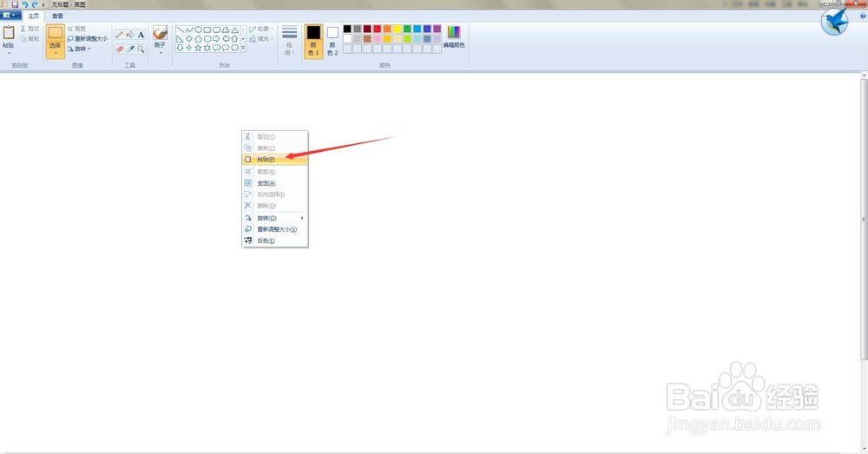
Task: Choose Select all 全选(A) in context menu
Action: coord(274,182)
